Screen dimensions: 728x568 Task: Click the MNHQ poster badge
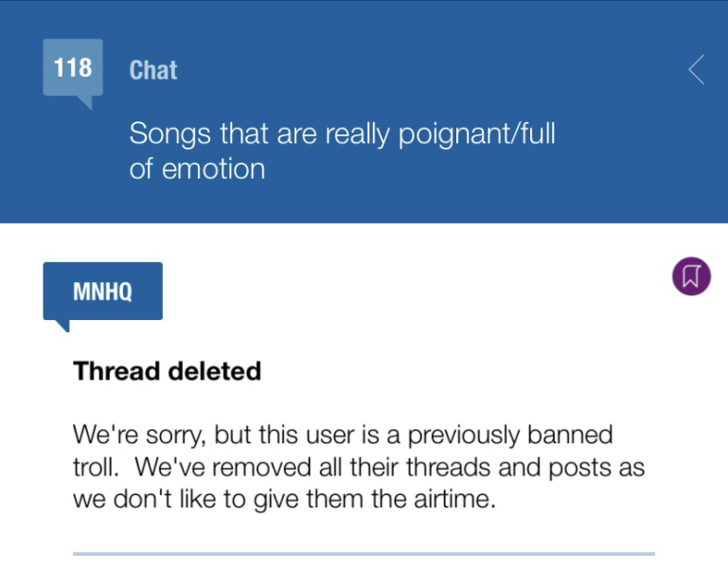(102, 291)
